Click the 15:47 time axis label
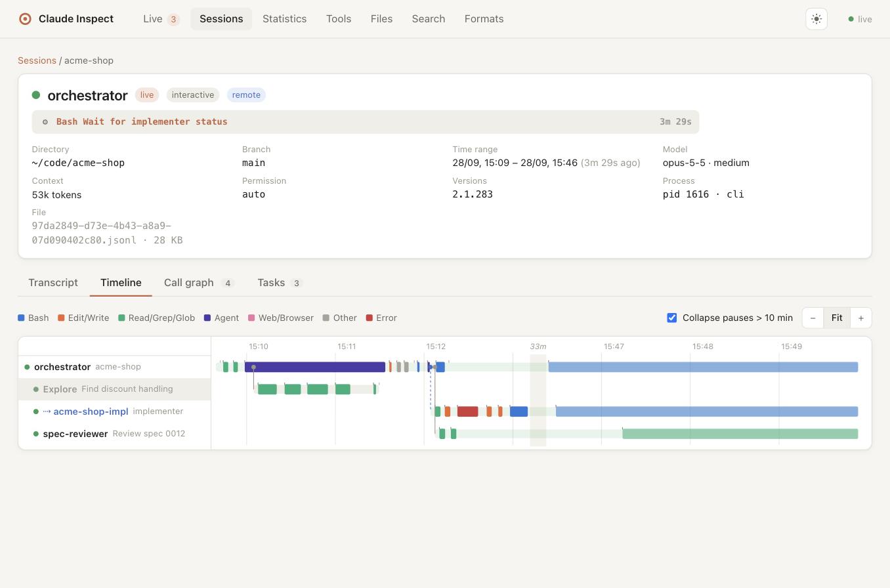This screenshot has width=890, height=588. pos(614,346)
